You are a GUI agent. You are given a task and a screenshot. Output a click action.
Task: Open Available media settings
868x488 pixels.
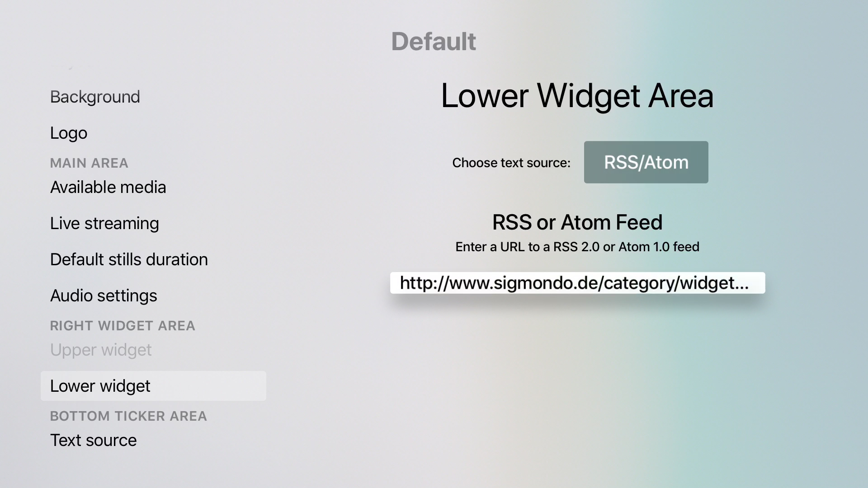click(x=108, y=187)
